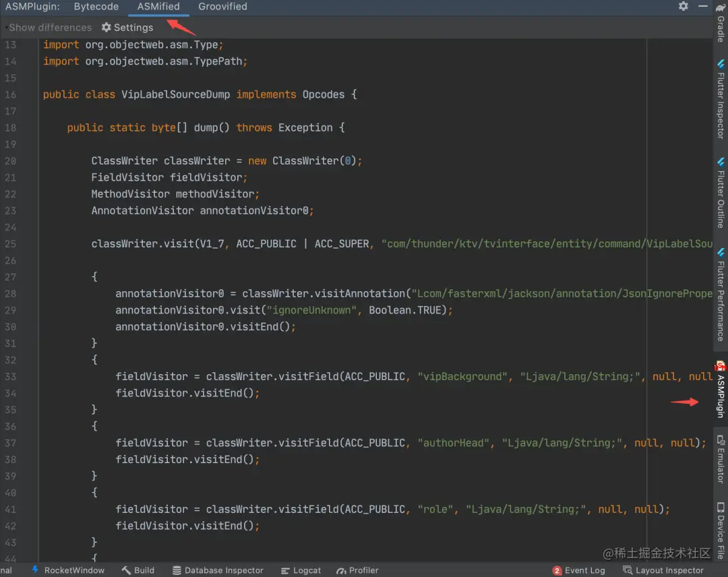Image resolution: width=728 pixels, height=577 pixels.
Task: Click the text Boolean.TRUE
Action: pos(404,310)
